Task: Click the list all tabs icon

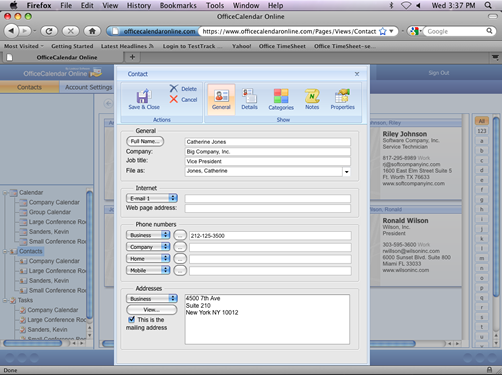Action: pyautogui.click(x=495, y=57)
